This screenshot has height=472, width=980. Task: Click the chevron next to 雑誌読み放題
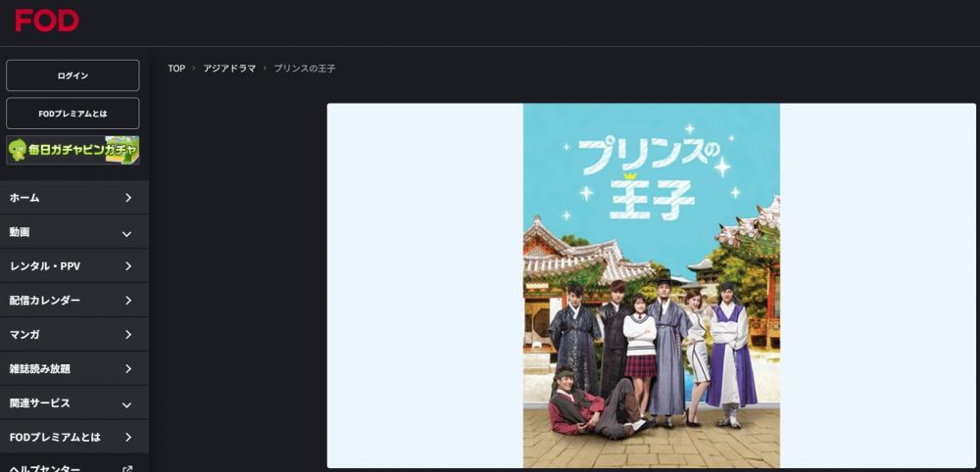click(x=128, y=369)
